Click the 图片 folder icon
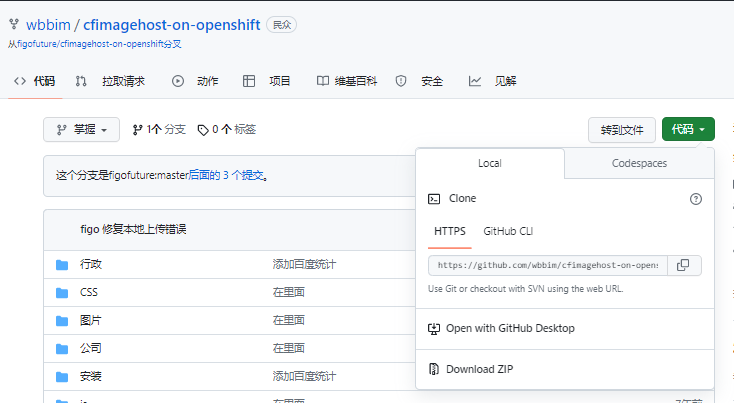 point(62,321)
